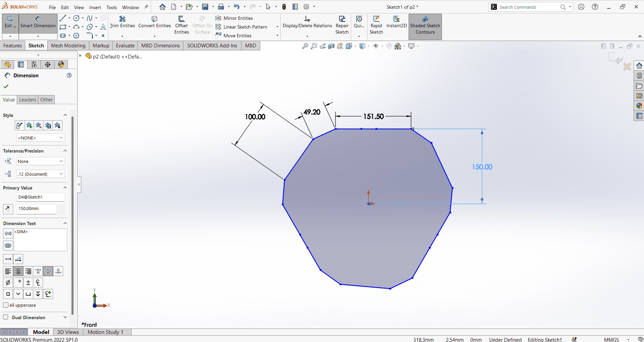Image resolution: width=644 pixels, height=342 pixels.
Task: Open the 3D Views tab
Action: tap(68, 332)
